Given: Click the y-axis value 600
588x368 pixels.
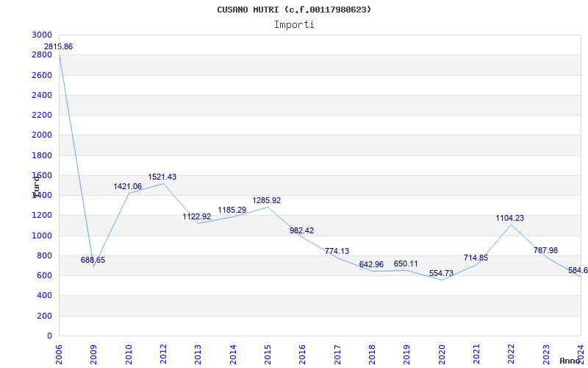Looking at the screenshot, I should coord(44,275).
